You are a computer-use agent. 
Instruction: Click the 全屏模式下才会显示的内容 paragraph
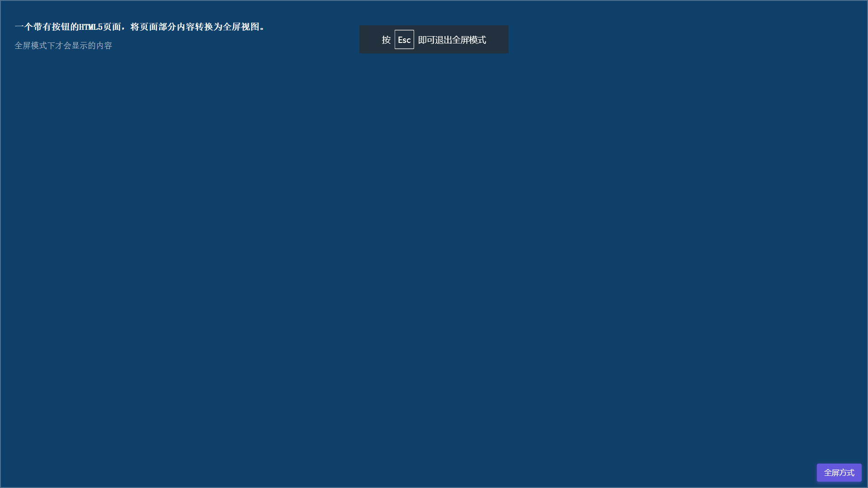click(63, 46)
